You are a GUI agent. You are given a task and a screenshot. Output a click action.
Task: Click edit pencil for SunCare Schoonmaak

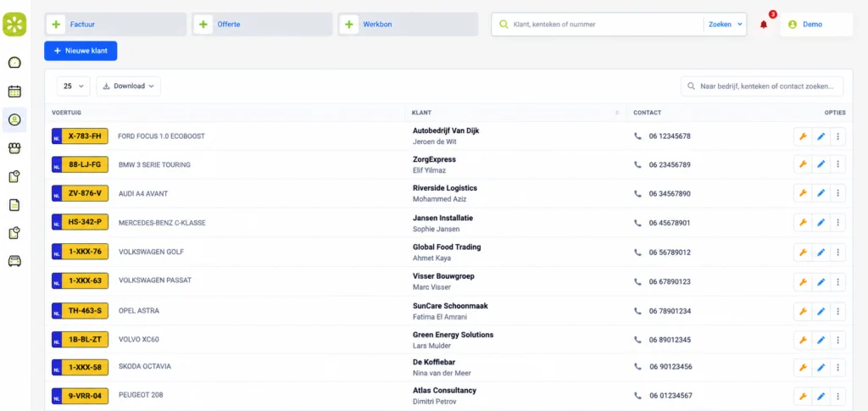821,312
